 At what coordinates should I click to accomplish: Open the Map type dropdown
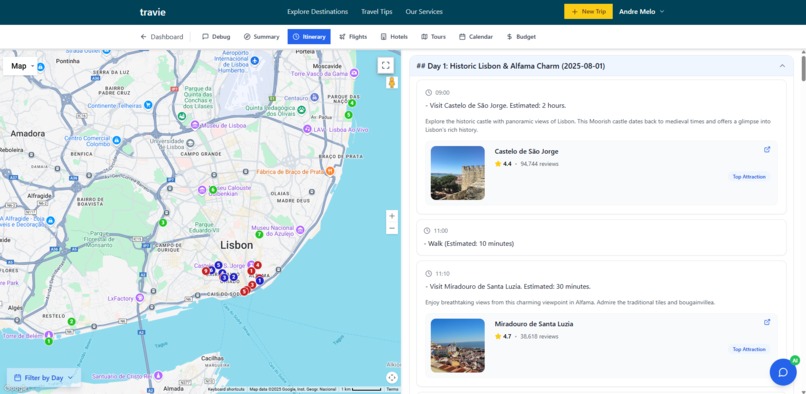[x=22, y=66]
